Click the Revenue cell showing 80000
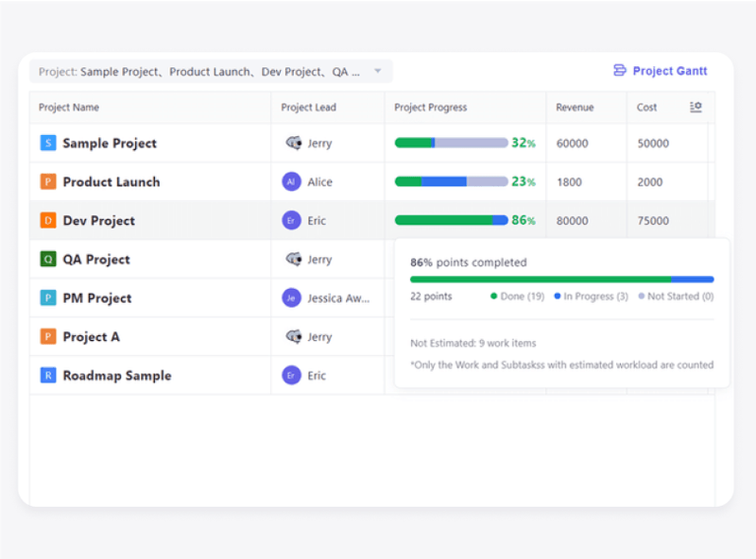 click(571, 220)
